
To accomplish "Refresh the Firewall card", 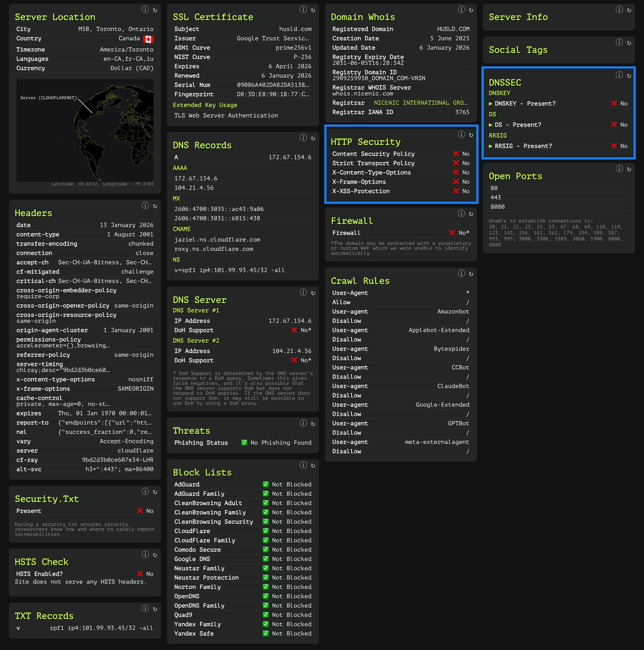I will click(471, 214).
